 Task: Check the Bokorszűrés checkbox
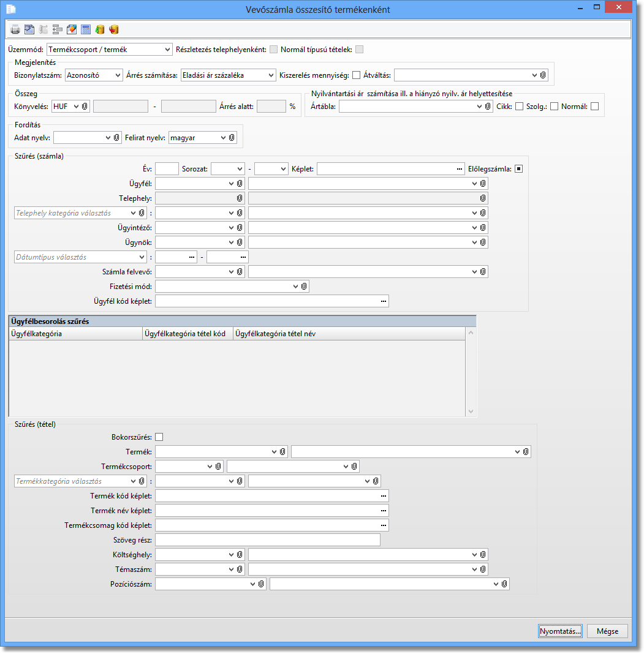coord(159,437)
